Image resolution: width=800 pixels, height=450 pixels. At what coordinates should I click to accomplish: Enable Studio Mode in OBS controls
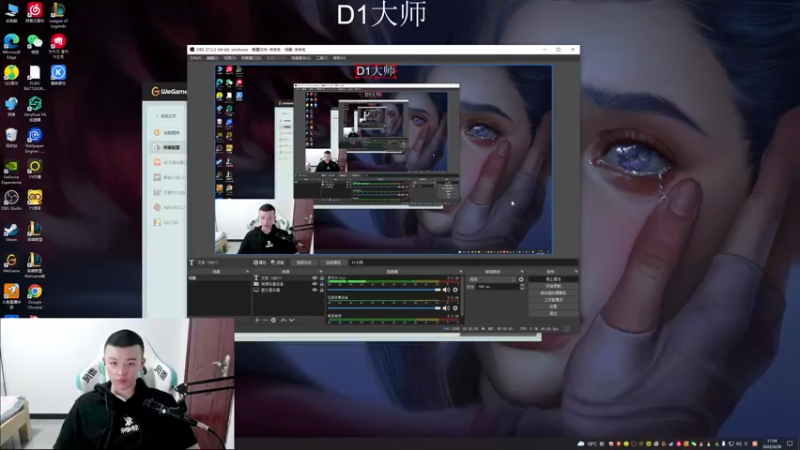[x=554, y=299]
